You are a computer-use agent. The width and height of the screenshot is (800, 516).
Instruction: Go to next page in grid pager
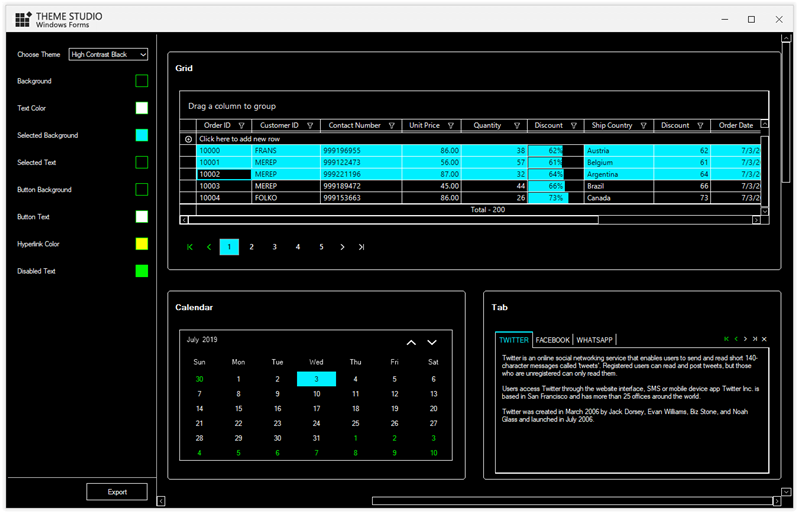click(342, 247)
